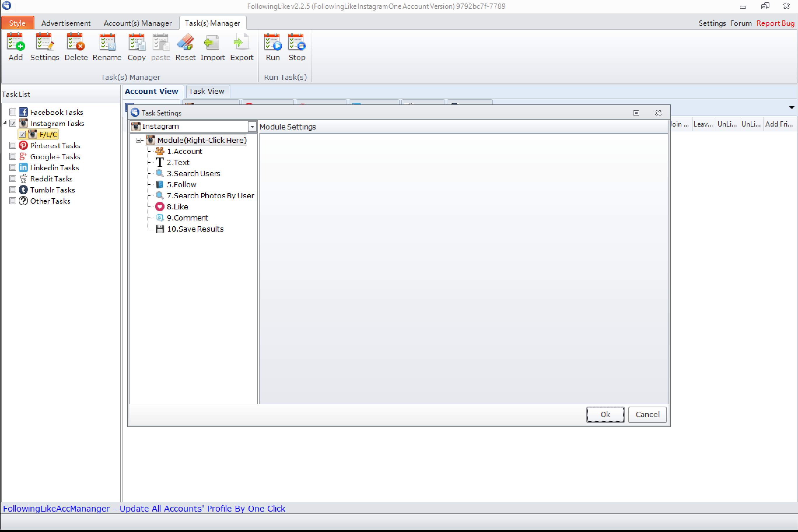Click the Run task icon
The height and width of the screenshot is (532, 798).
coord(273,42)
